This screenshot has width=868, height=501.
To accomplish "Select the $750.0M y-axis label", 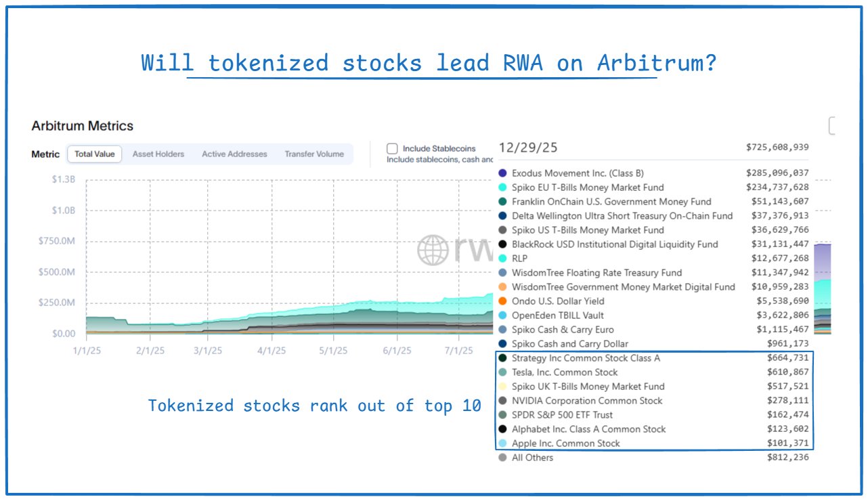I will click(58, 241).
